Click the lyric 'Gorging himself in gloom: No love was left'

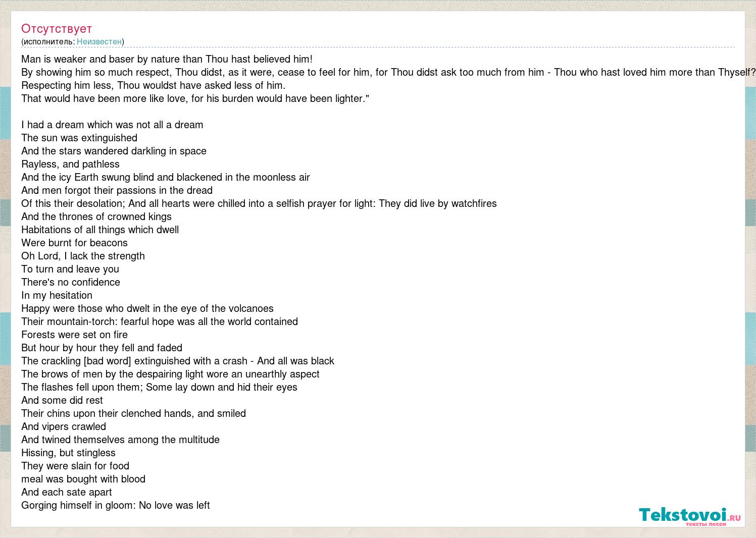(x=115, y=505)
